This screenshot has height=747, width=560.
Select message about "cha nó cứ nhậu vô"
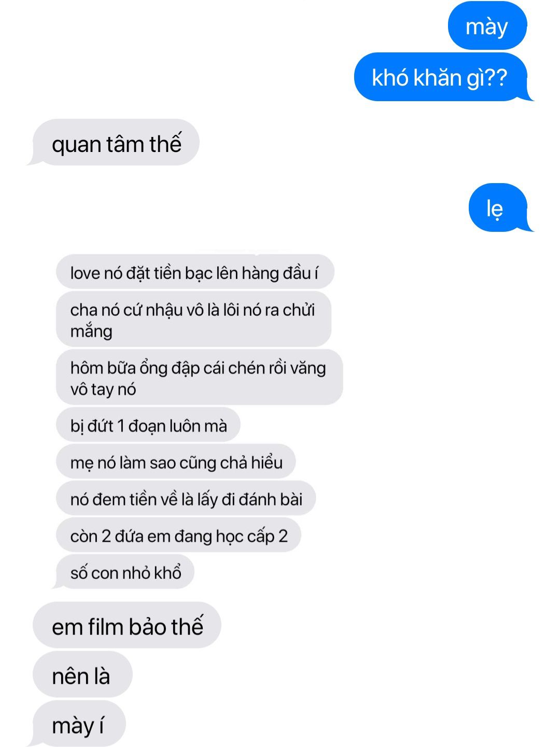pyautogui.click(x=193, y=319)
